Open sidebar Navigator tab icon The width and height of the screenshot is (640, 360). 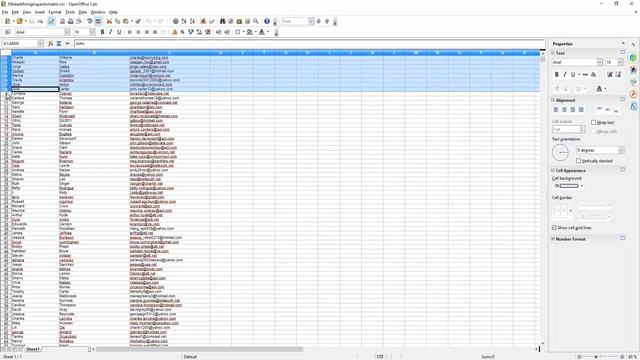[633, 94]
